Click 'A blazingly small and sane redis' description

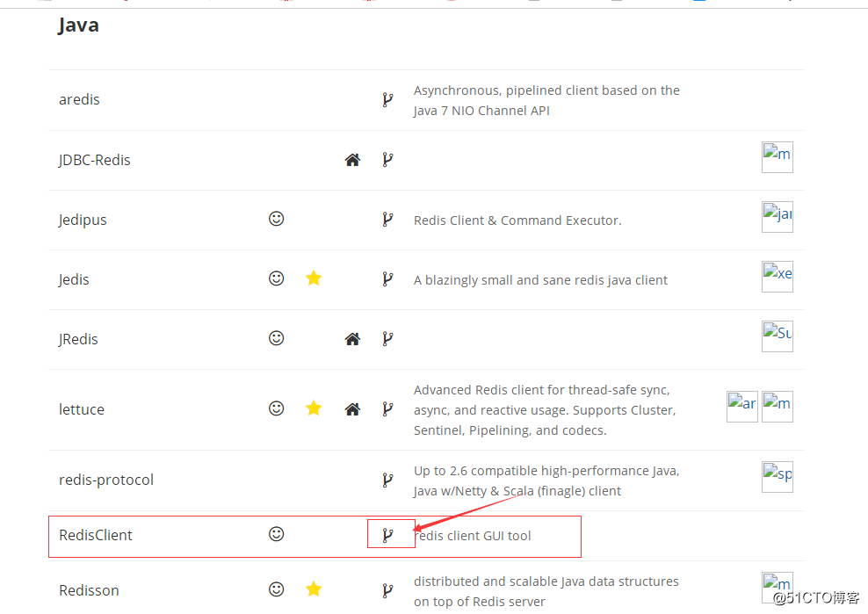click(540, 280)
